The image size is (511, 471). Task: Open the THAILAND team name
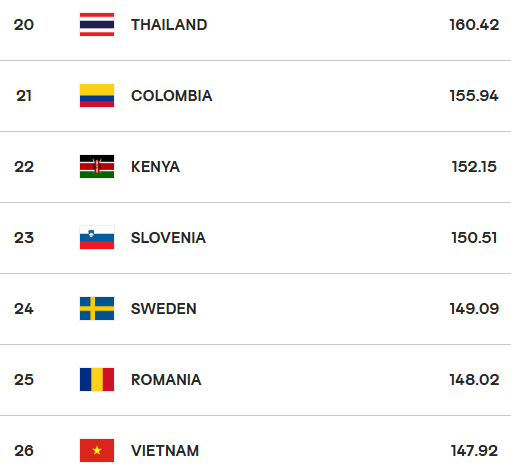[x=169, y=25]
